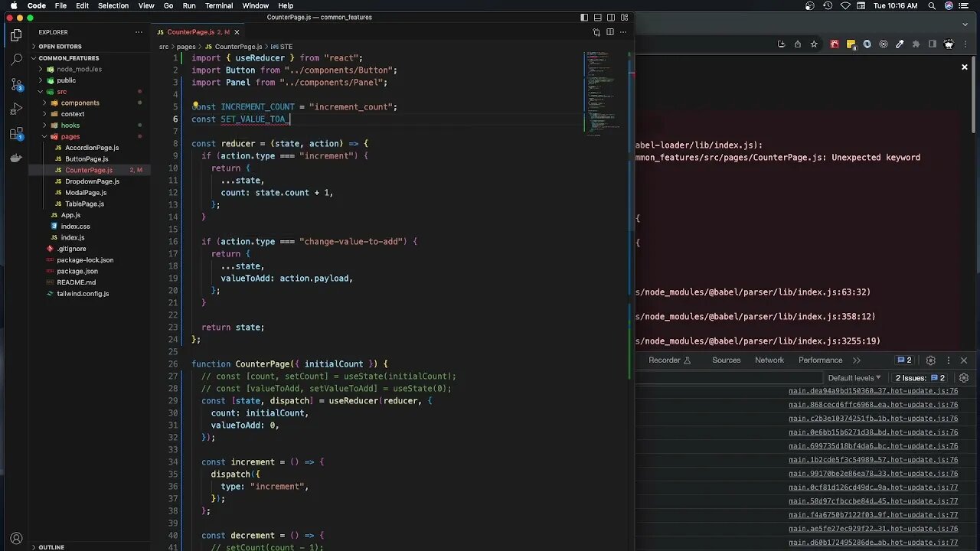
Task: Collapse the COMMON_FEATURES folder section
Action: [90, 57]
